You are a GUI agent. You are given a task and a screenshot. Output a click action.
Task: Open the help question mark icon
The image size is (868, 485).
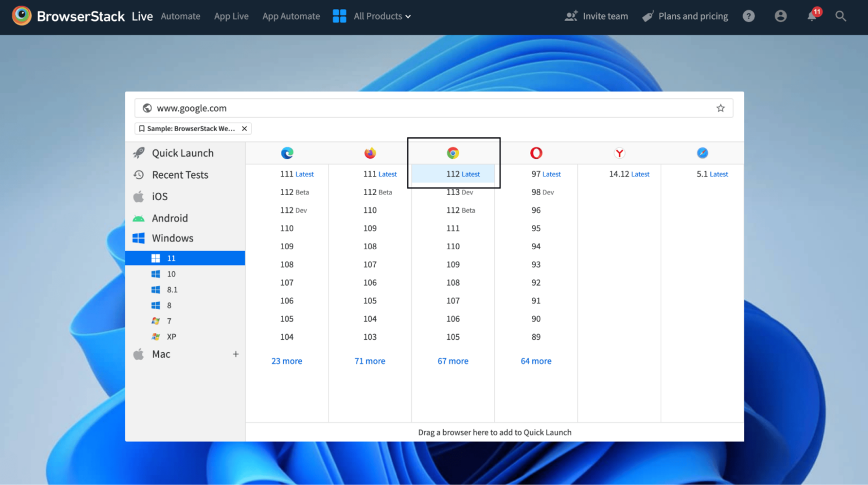[x=749, y=16]
